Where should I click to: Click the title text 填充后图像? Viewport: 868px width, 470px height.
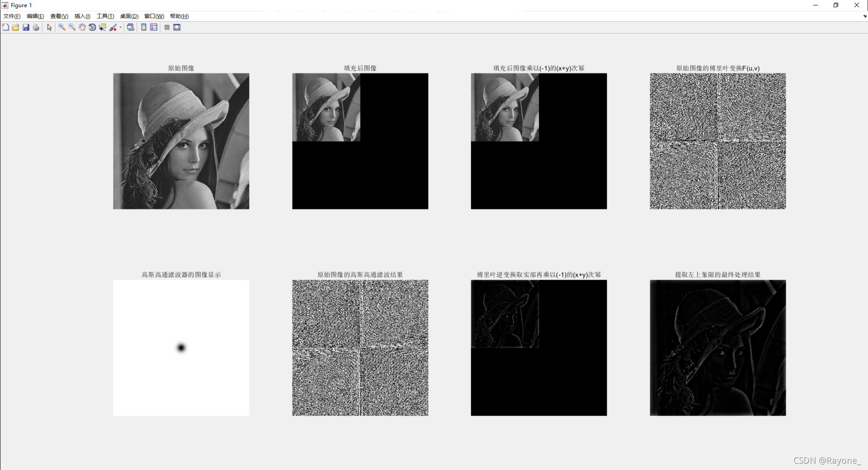coord(360,68)
